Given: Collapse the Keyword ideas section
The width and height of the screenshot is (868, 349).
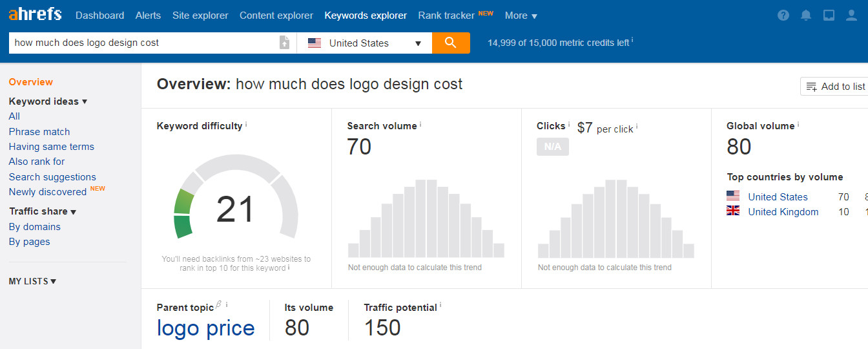Looking at the screenshot, I should coord(48,101).
